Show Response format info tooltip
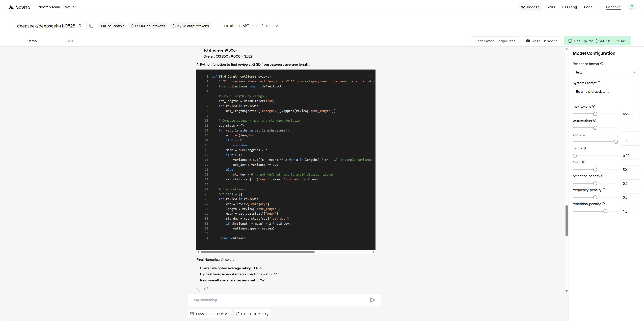 602,64
